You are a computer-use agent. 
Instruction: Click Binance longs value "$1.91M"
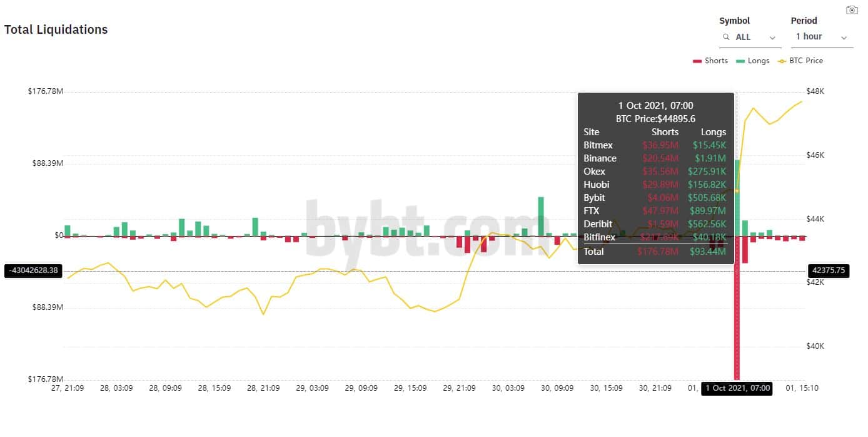710,158
